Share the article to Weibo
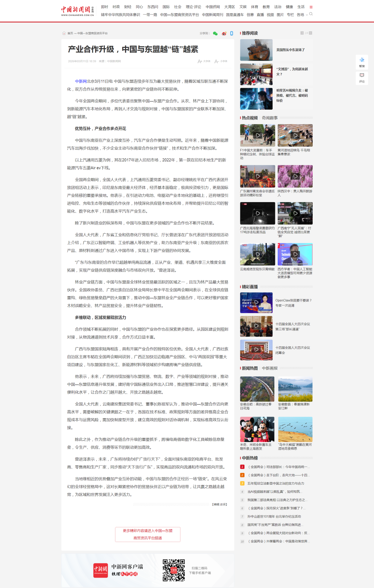 [x=224, y=34]
